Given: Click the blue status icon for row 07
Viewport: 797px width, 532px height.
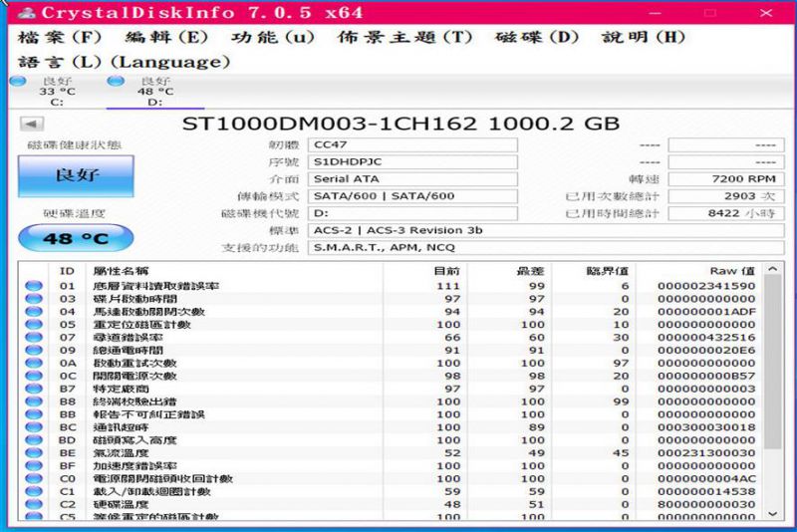Looking at the screenshot, I should pos(34,338).
